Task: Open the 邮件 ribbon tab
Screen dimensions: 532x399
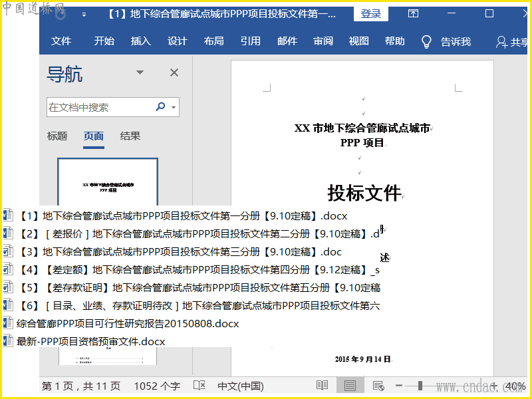Action: 287,41
